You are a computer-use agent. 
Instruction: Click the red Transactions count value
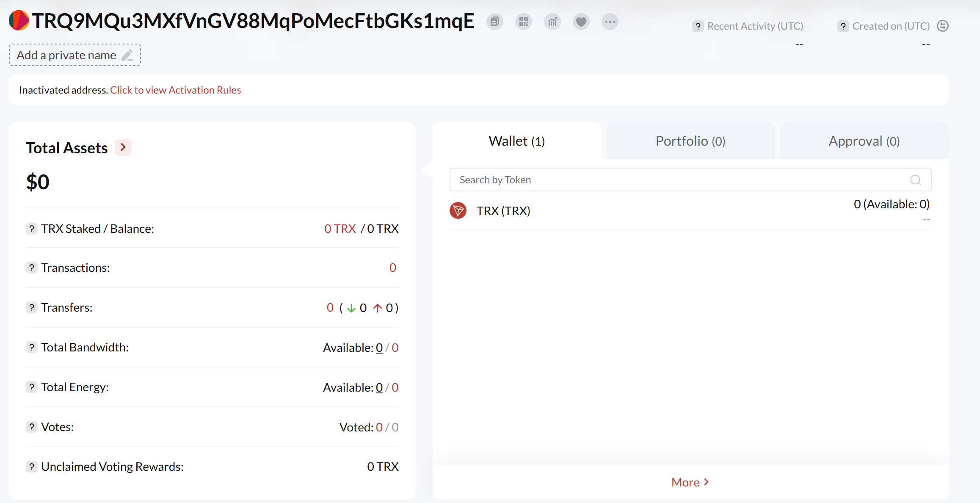click(392, 268)
